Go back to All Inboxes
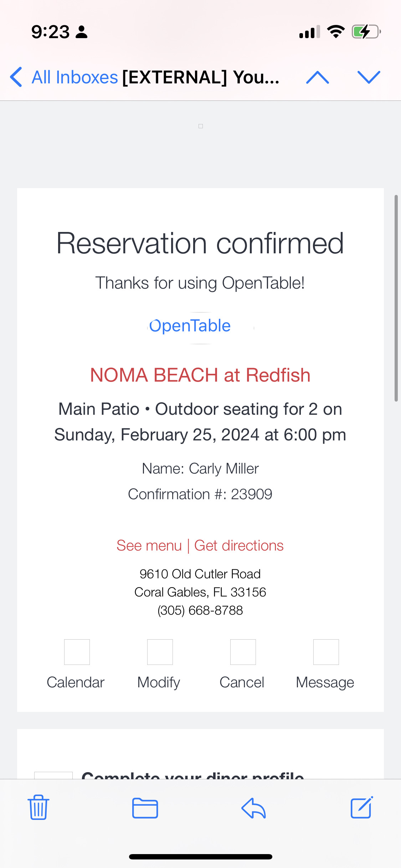This screenshot has height=868, width=401. coord(64,77)
